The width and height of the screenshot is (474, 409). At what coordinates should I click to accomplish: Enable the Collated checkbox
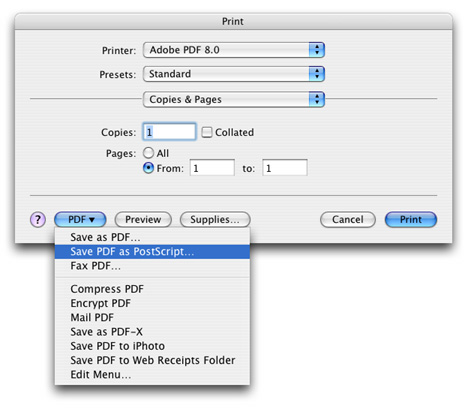click(207, 132)
